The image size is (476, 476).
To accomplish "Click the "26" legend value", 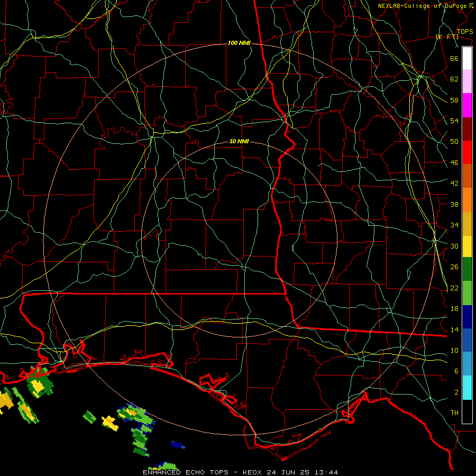I will [x=454, y=267].
